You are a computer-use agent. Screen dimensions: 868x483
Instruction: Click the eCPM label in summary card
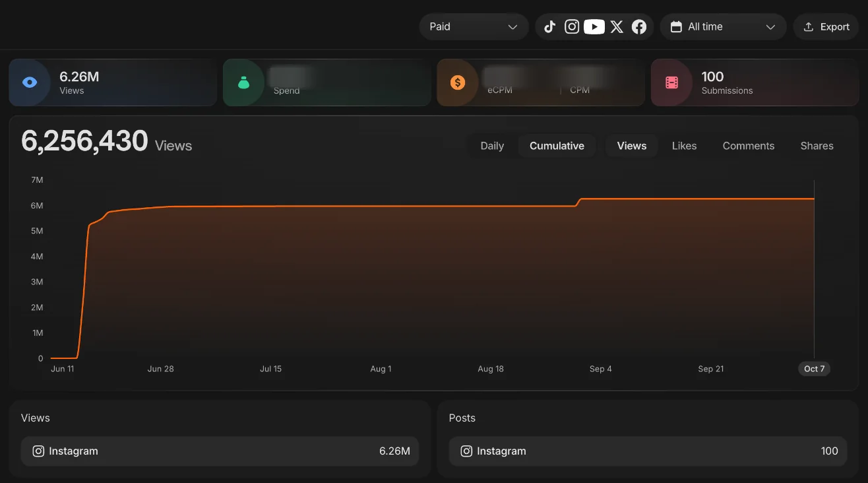point(500,90)
